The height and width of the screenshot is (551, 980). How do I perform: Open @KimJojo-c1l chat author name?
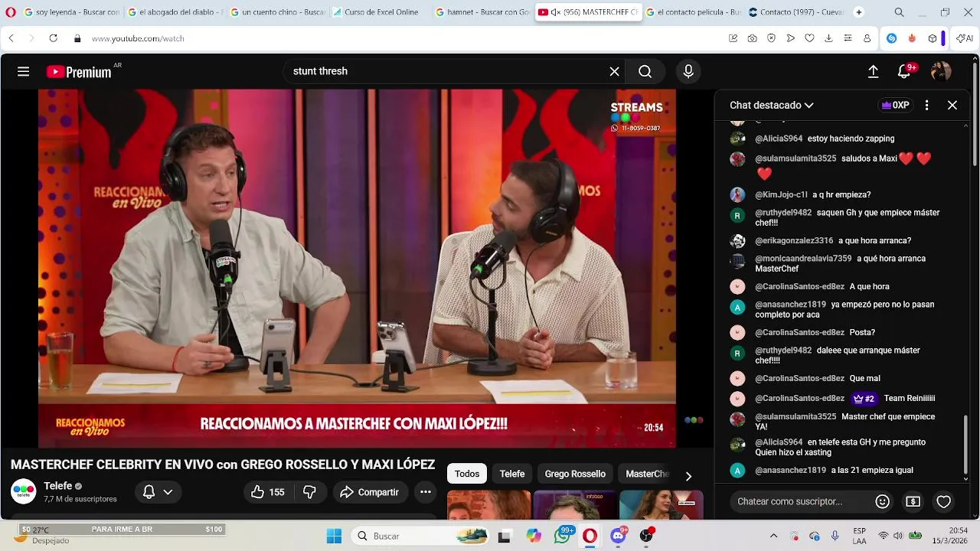click(x=781, y=195)
